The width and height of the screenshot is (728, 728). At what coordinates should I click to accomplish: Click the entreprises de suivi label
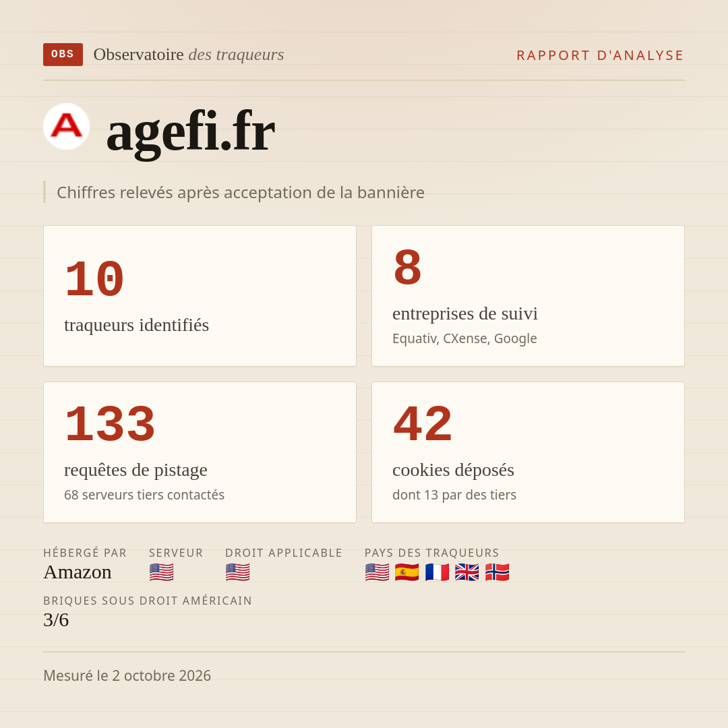tap(465, 313)
